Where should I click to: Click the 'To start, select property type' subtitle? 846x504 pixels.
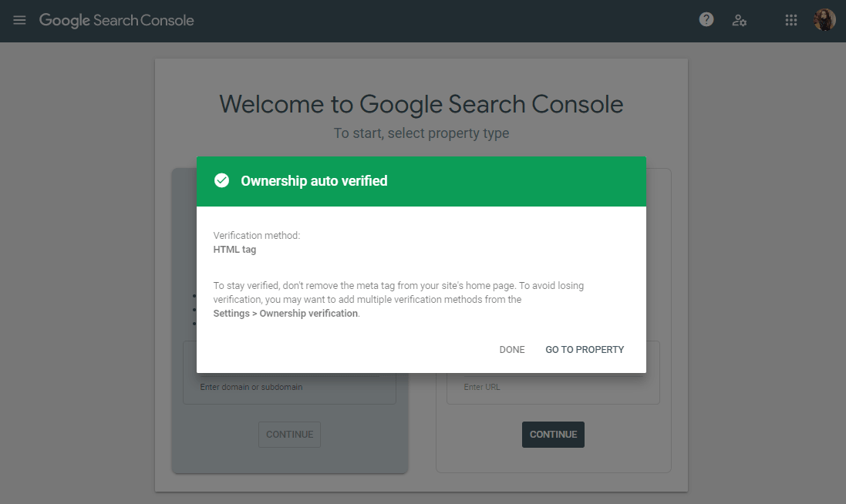pos(421,133)
